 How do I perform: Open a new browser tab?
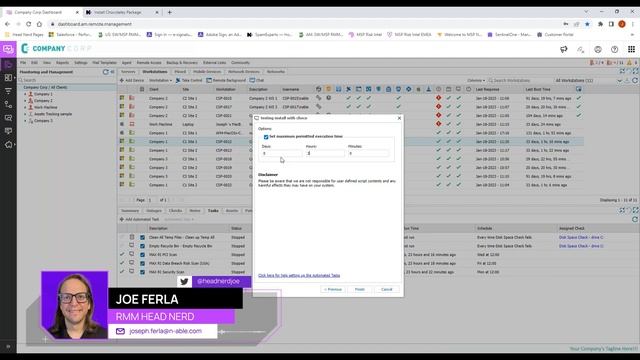click(x=169, y=12)
